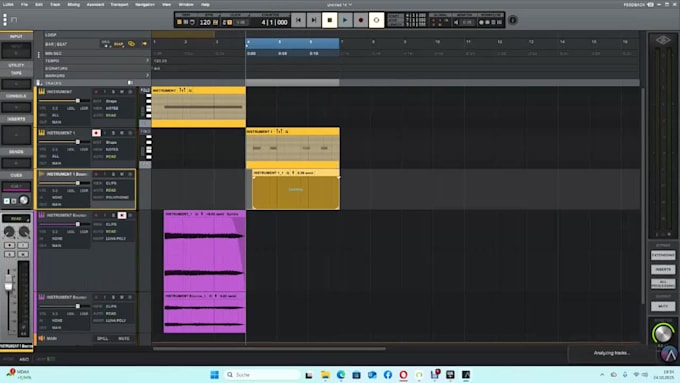680x383 pixels.
Task: Toggle record arm on INSTRUMENT track
Action: click(96, 92)
